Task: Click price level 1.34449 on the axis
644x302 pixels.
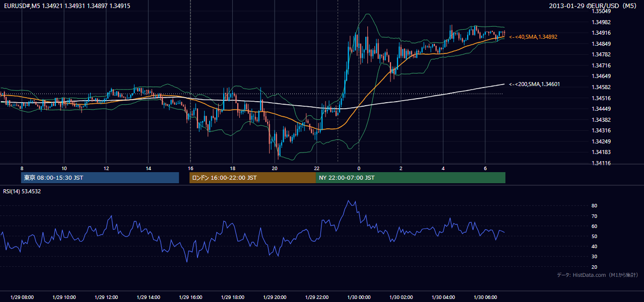Action: tap(601, 109)
